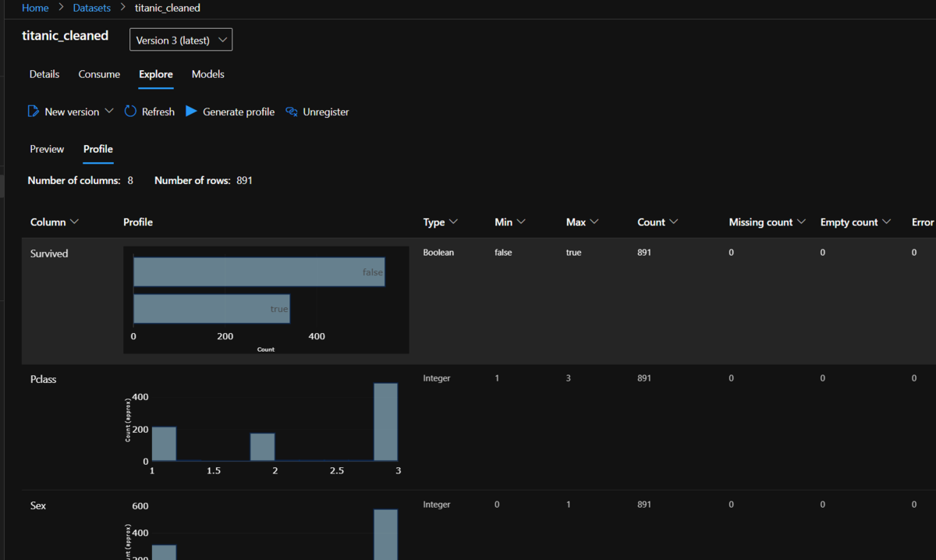Open the Empty count header dropdown
Image resolution: width=936 pixels, height=560 pixels.
[886, 222]
